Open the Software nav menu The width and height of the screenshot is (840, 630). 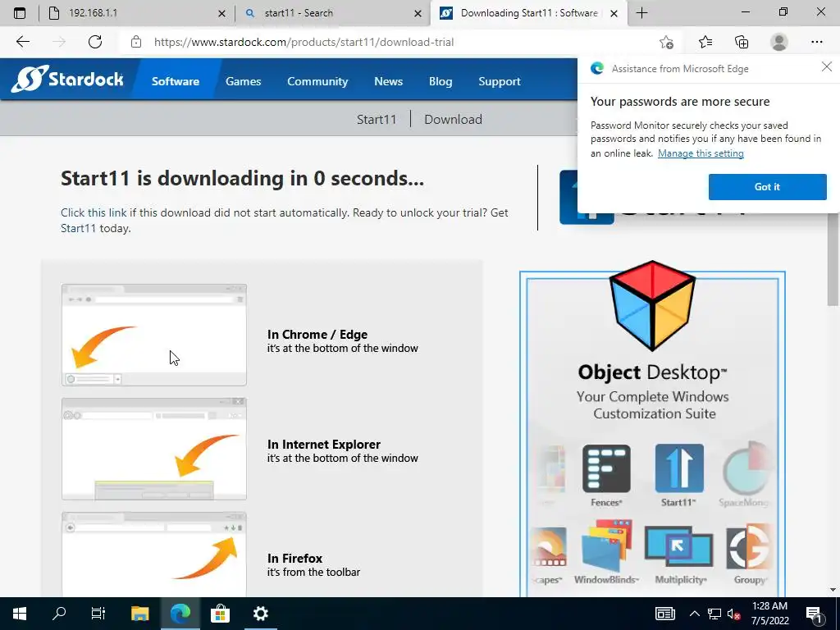176,81
